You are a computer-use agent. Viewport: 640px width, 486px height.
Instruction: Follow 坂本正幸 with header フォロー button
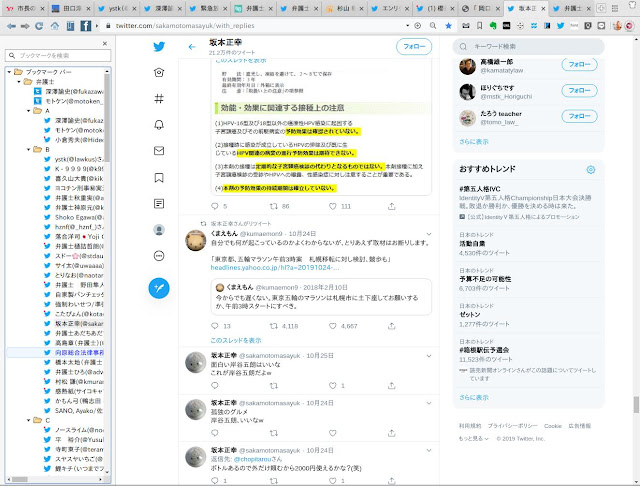coord(414,47)
